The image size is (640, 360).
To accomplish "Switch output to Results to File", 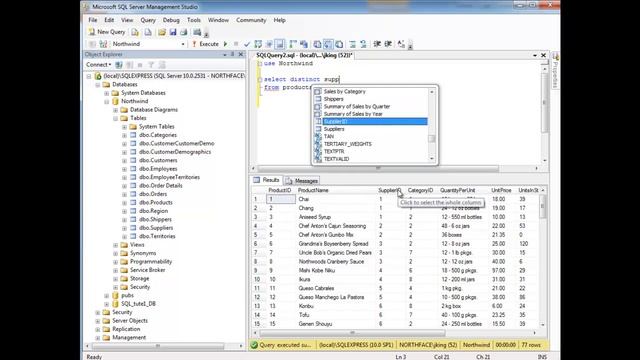I will point(339,44).
